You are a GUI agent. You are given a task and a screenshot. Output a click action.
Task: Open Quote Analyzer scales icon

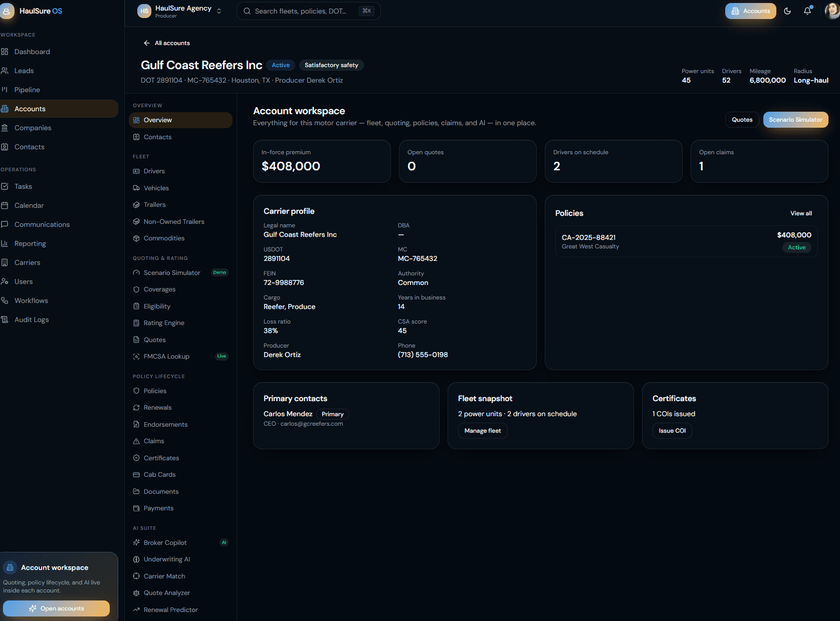[x=136, y=593]
